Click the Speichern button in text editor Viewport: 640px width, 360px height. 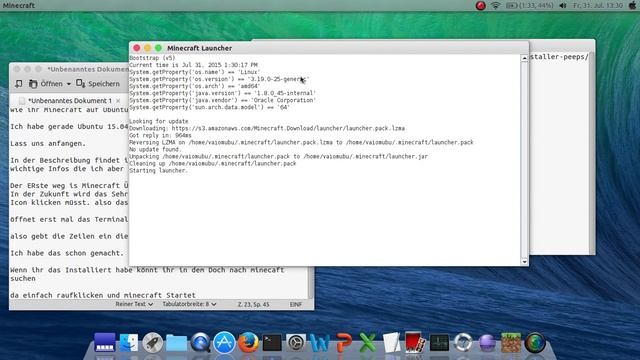(98, 84)
